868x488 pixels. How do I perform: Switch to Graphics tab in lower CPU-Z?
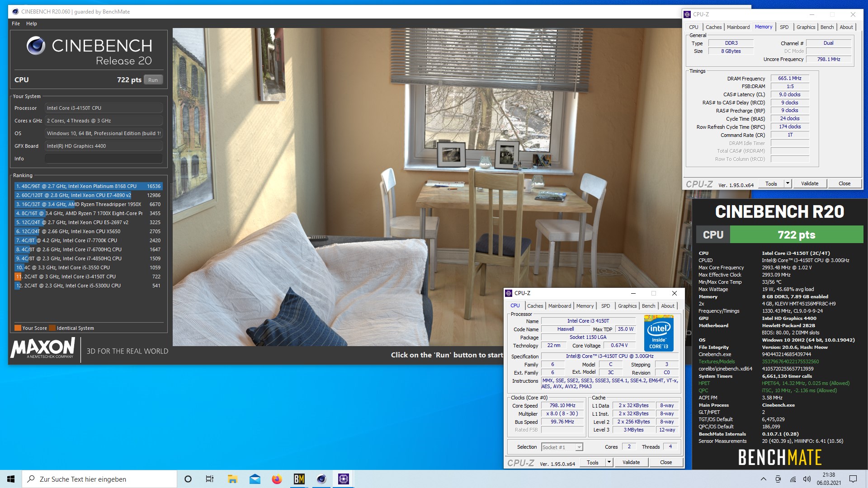627,306
